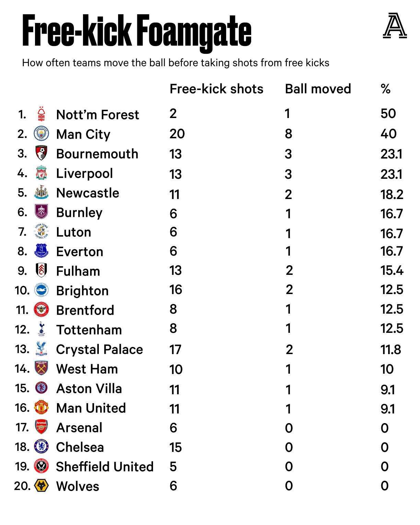The height and width of the screenshot is (525, 420).
Task: Click the Chelsea club crest
Action: (41, 446)
